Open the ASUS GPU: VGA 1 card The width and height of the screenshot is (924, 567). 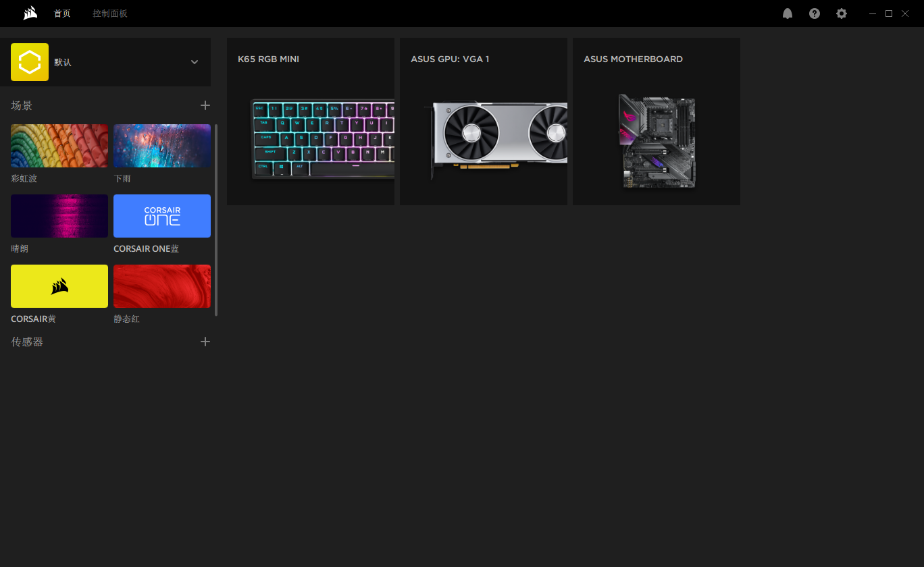tap(484, 122)
